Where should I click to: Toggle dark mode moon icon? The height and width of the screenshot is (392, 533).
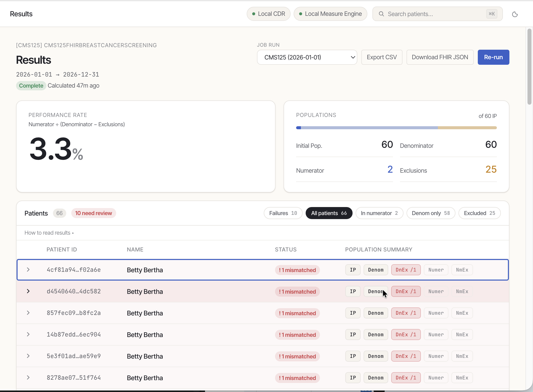click(x=515, y=14)
